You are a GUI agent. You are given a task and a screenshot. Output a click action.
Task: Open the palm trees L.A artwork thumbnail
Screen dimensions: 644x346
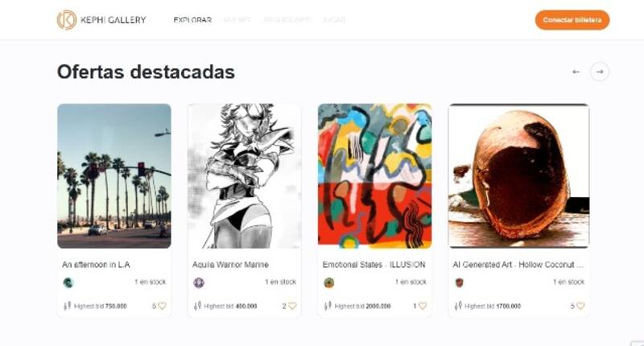(x=114, y=176)
